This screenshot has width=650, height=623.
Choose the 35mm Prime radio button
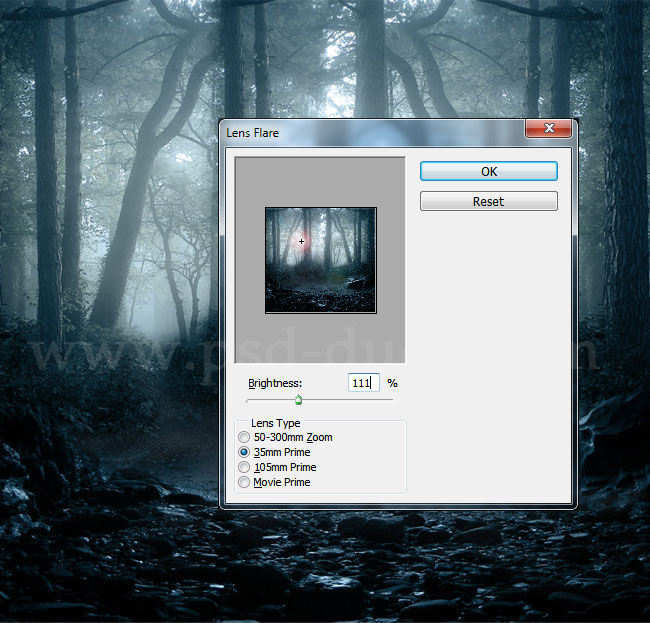pyautogui.click(x=244, y=453)
